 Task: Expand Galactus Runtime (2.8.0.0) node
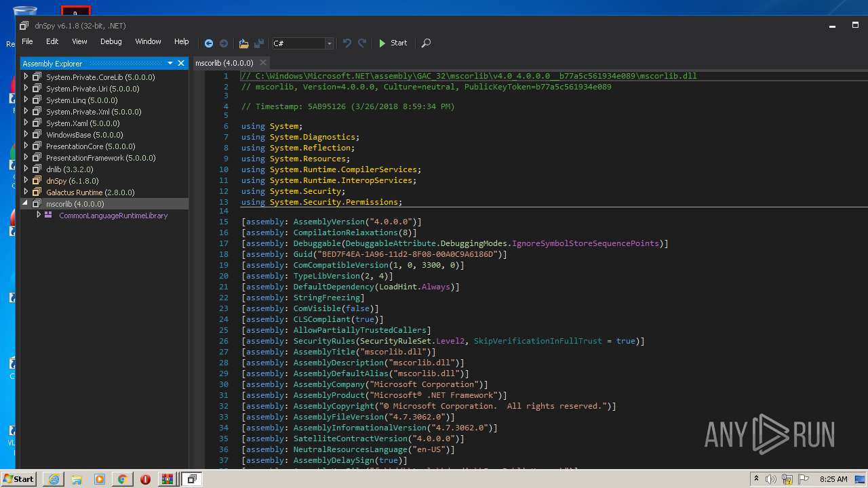pyautogui.click(x=26, y=192)
